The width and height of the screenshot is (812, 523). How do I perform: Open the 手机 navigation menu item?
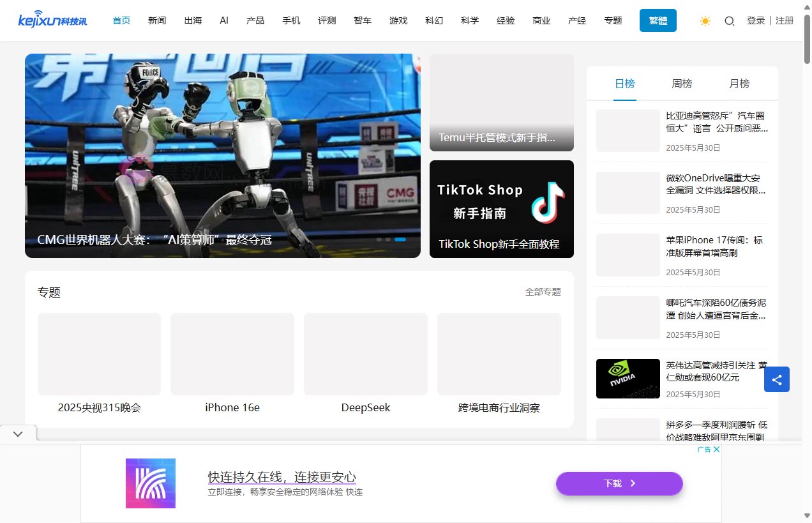point(291,20)
